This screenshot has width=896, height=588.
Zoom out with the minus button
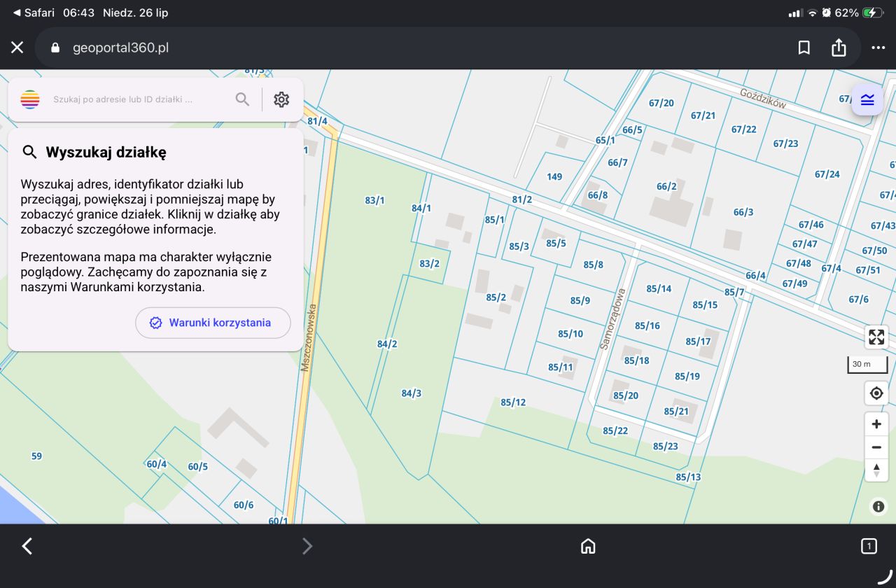point(876,447)
